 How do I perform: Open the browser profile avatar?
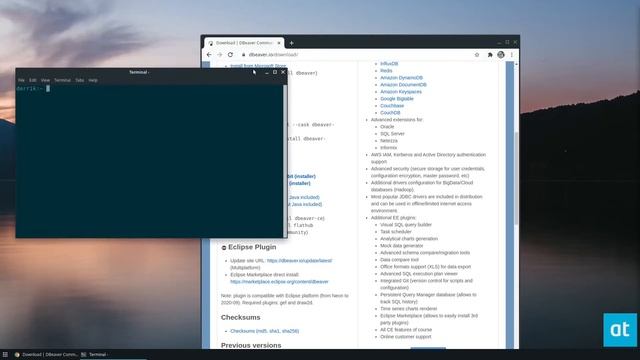click(501, 55)
